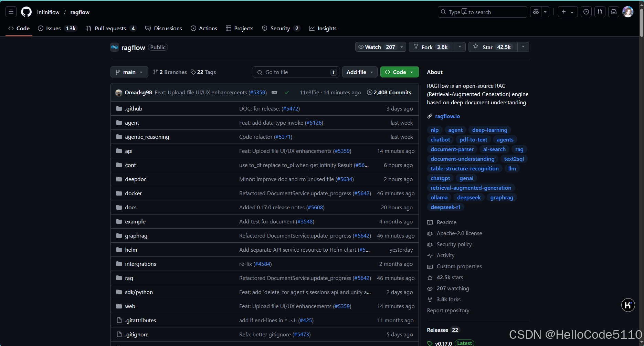Open the sdk/python folder
The height and width of the screenshot is (346, 644).
point(139,292)
